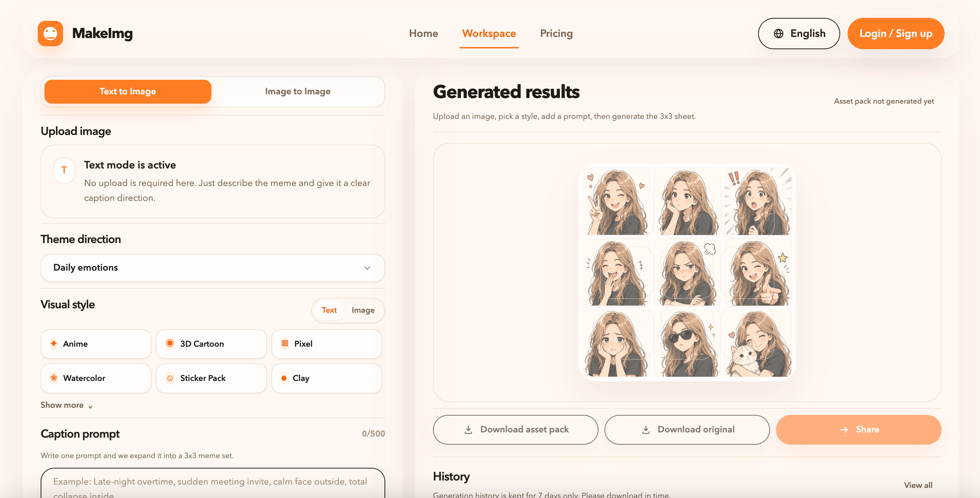Click the sunglasses sticker thumbnail
This screenshot has width=980, height=498.
pos(687,343)
